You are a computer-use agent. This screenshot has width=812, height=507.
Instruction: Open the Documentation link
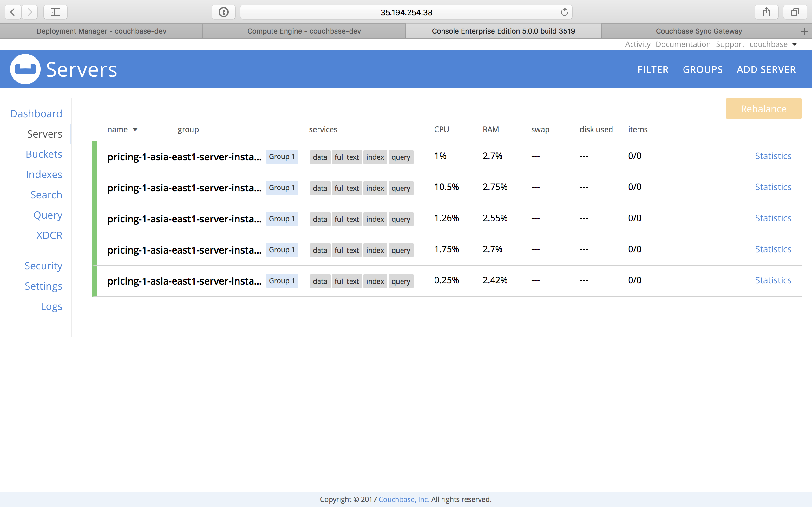683,44
